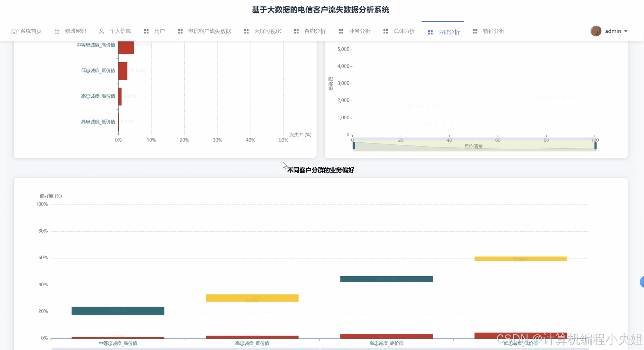Click the grid icon beside 特征分析

[x=475, y=31]
